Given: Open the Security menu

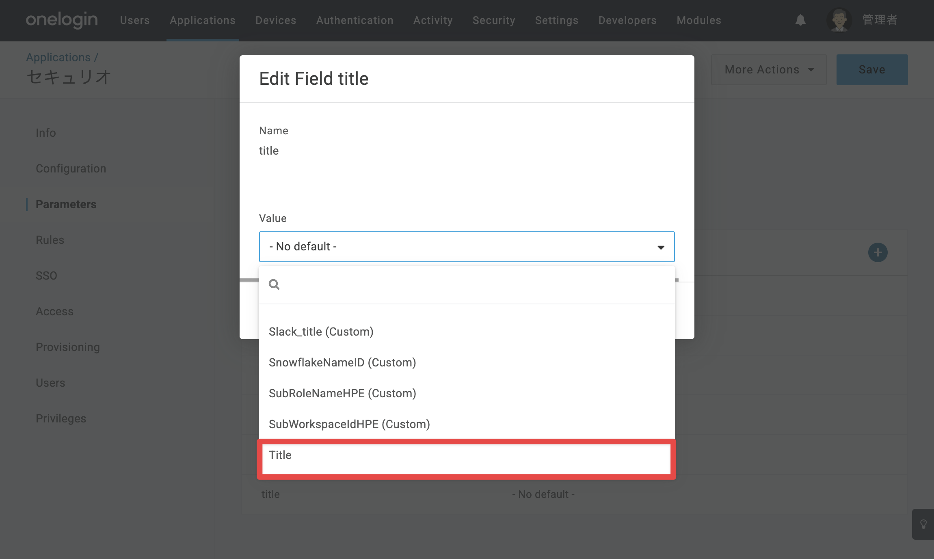Looking at the screenshot, I should click(x=494, y=20).
